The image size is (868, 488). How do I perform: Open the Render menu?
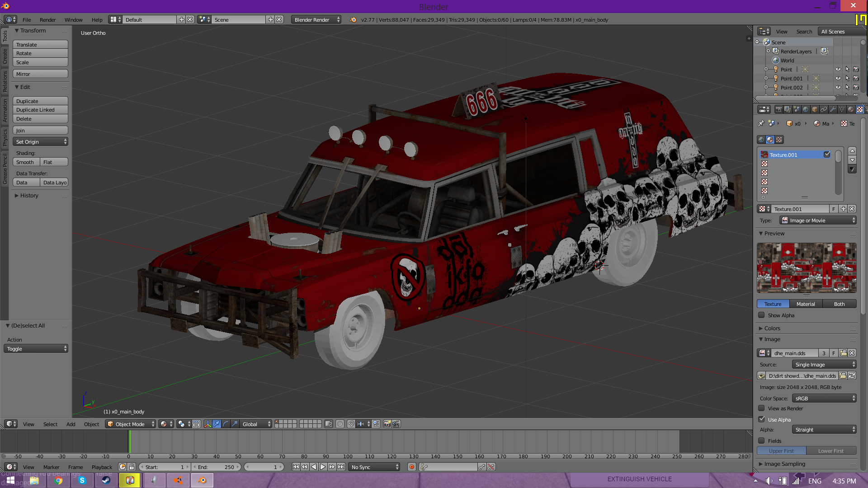pyautogui.click(x=47, y=19)
